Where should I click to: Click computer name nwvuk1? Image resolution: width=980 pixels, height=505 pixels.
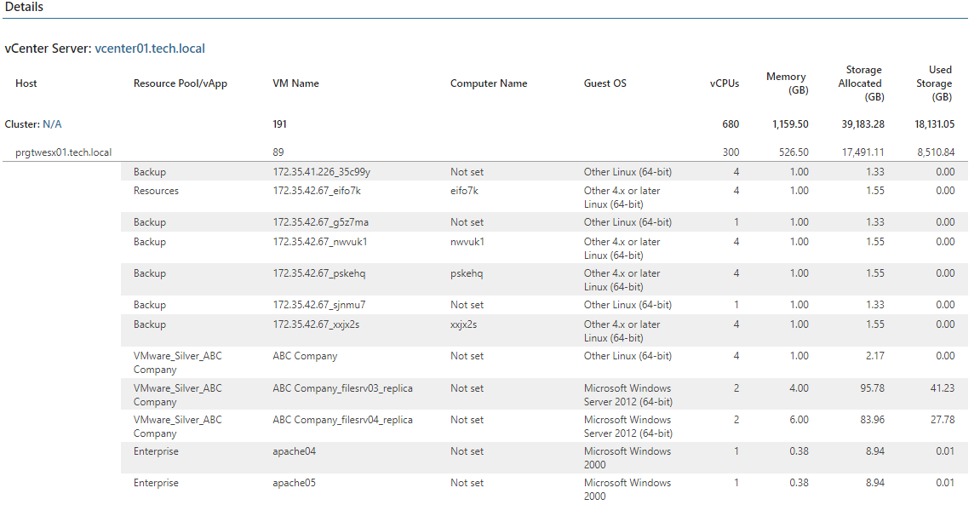467,241
